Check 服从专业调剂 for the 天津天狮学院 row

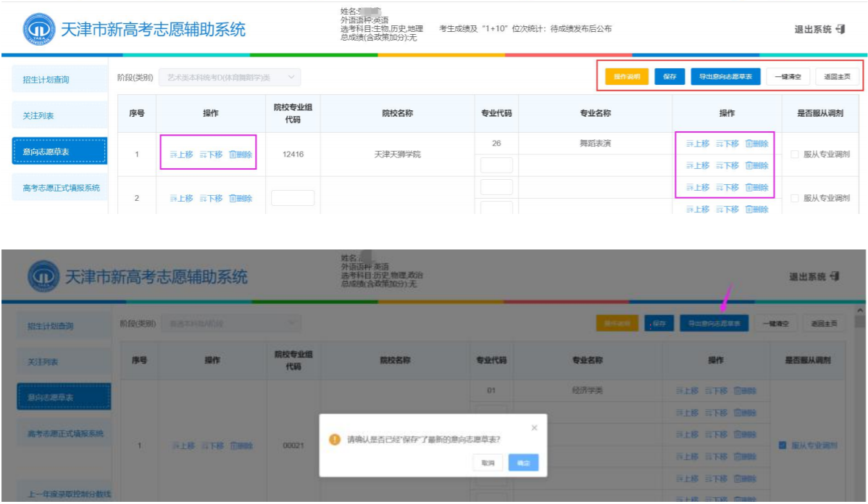(x=795, y=154)
